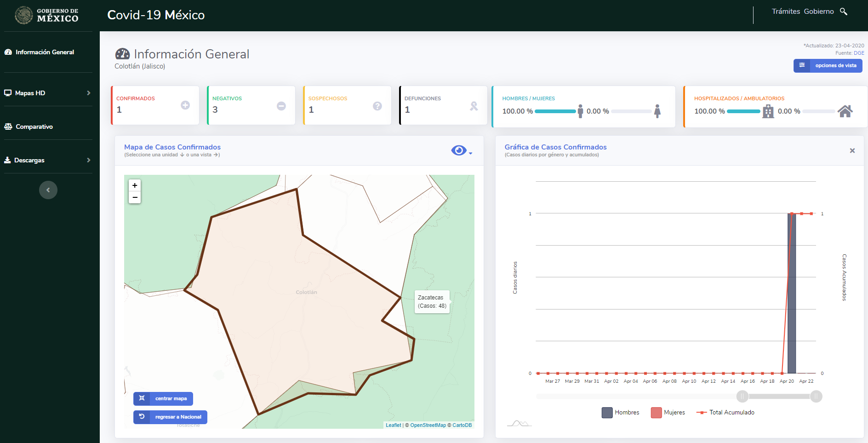The height and width of the screenshot is (443, 868).
Task: Collapse the sidebar with the arrow button
Action: [48, 190]
